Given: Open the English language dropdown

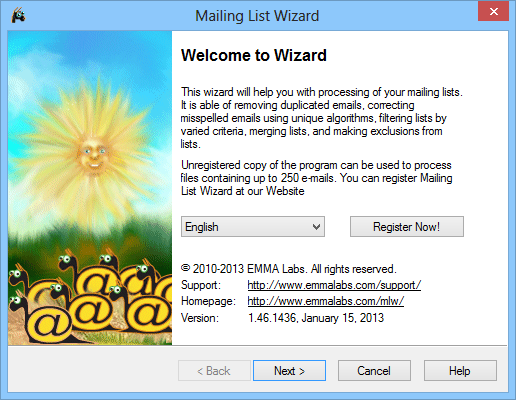Looking at the screenshot, I should click(253, 227).
